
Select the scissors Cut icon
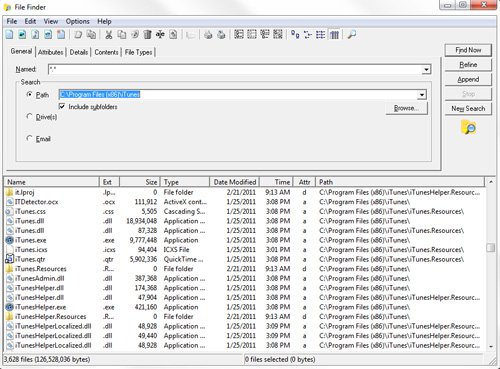pos(109,34)
